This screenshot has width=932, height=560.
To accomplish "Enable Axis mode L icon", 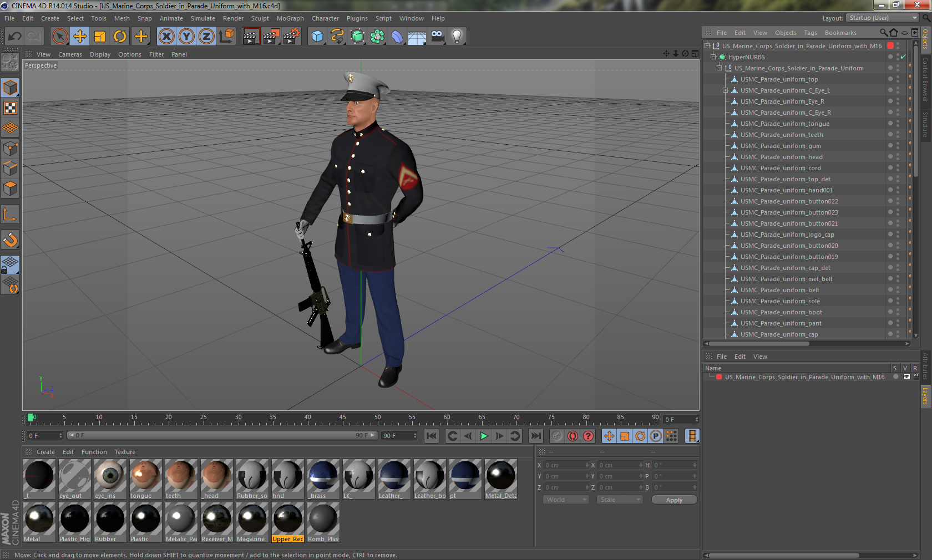I will click(x=11, y=214).
